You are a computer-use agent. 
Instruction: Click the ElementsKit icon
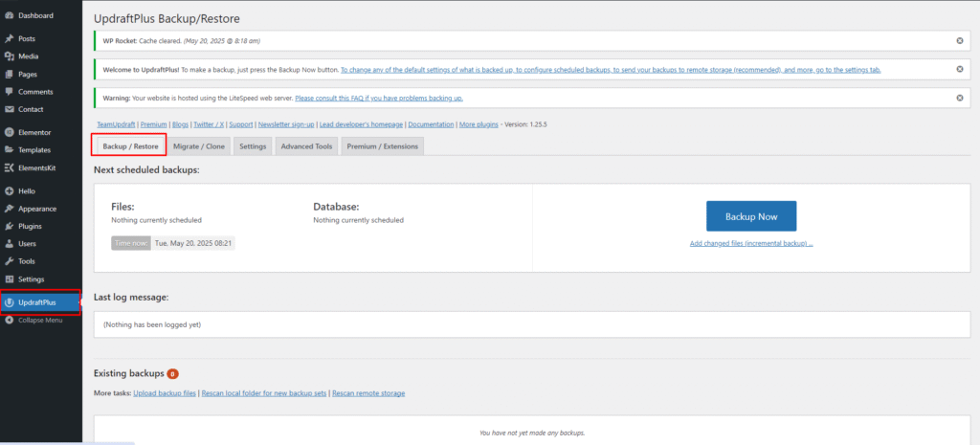9,167
